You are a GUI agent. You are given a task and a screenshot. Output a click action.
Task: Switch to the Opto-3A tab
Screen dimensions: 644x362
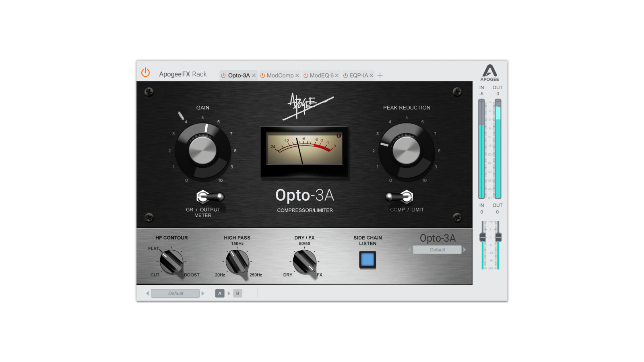pyautogui.click(x=239, y=75)
